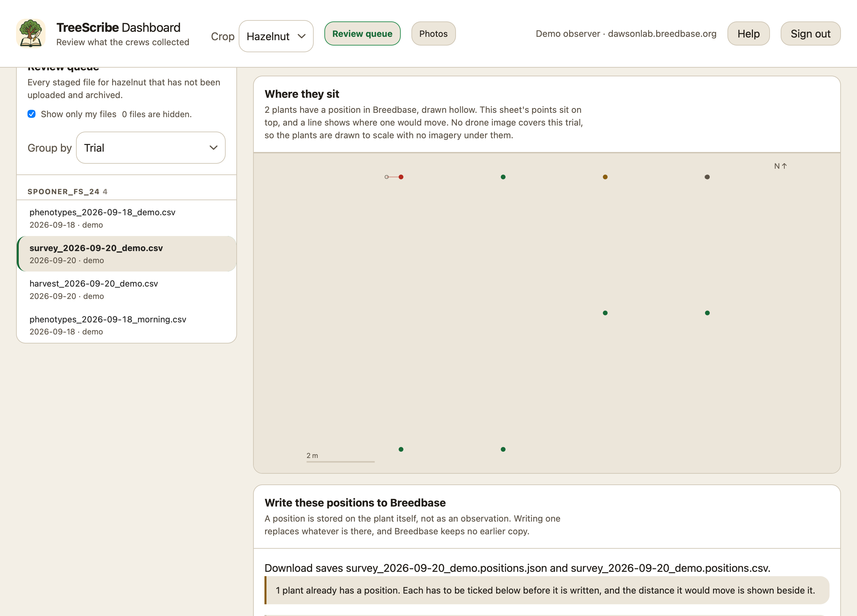Click the 'Where they sit' heading
This screenshot has width=857, height=616.
302,94
